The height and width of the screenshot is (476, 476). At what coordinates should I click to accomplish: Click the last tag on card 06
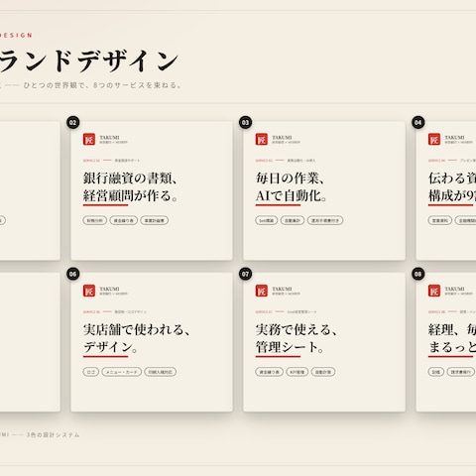tap(161, 372)
